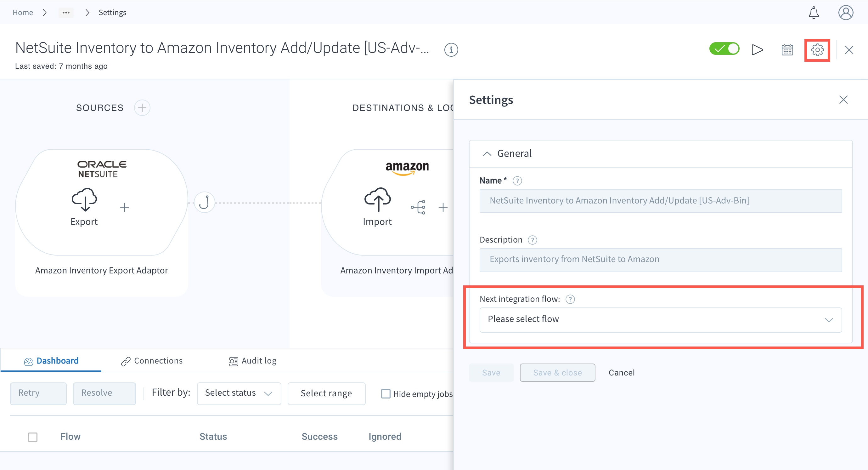This screenshot has height=470, width=868.
Task: Click into the Name input field
Action: [x=660, y=201]
